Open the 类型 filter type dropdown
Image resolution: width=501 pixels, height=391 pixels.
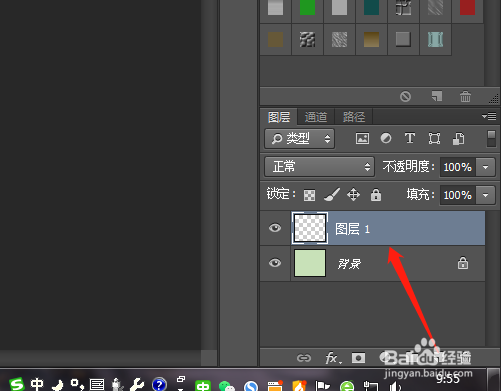[x=300, y=139]
